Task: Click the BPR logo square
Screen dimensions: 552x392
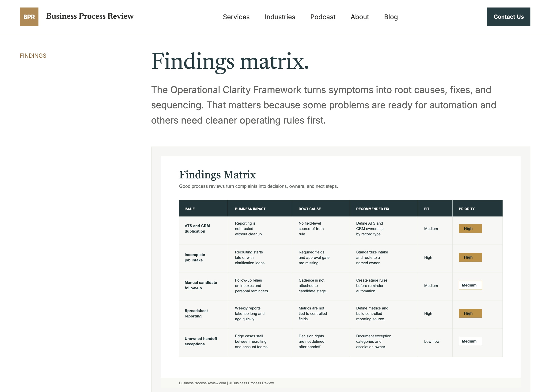Action: tap(29, 17)
